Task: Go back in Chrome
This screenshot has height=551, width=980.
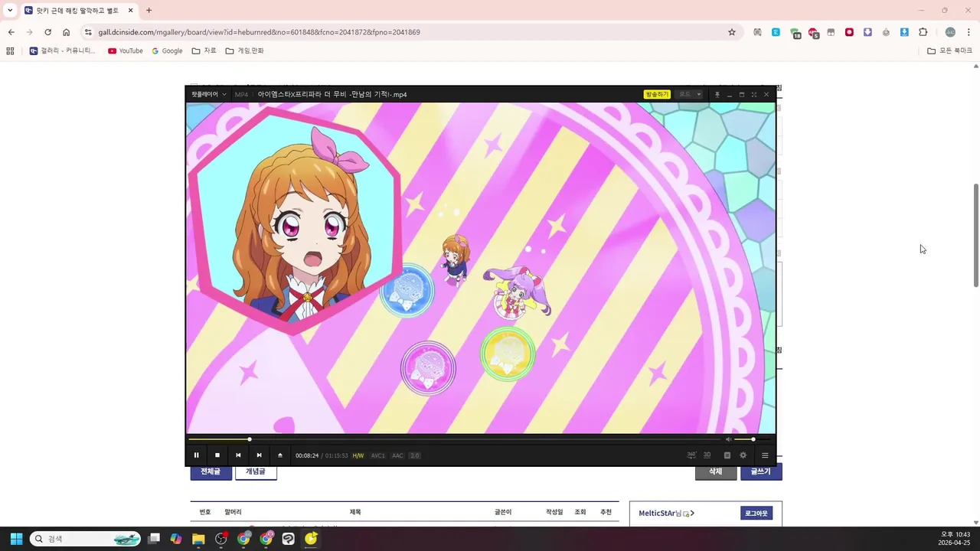Action: pyautogui.click(x=11, y=32)
